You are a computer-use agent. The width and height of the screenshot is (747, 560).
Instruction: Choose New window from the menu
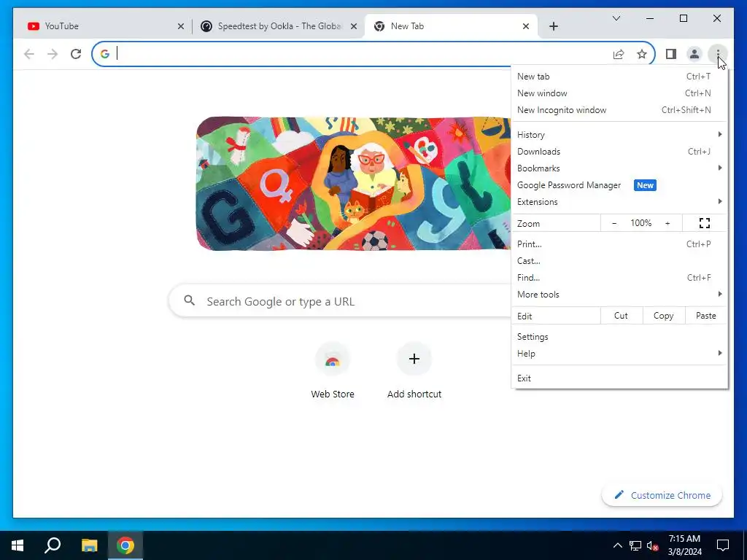pos(619,93)
